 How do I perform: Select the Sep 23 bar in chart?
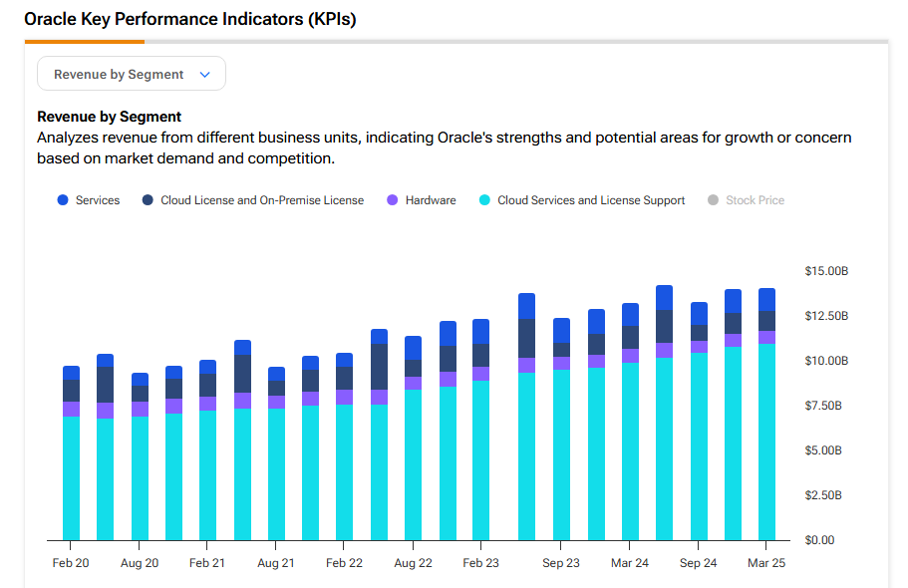point(561,430)
